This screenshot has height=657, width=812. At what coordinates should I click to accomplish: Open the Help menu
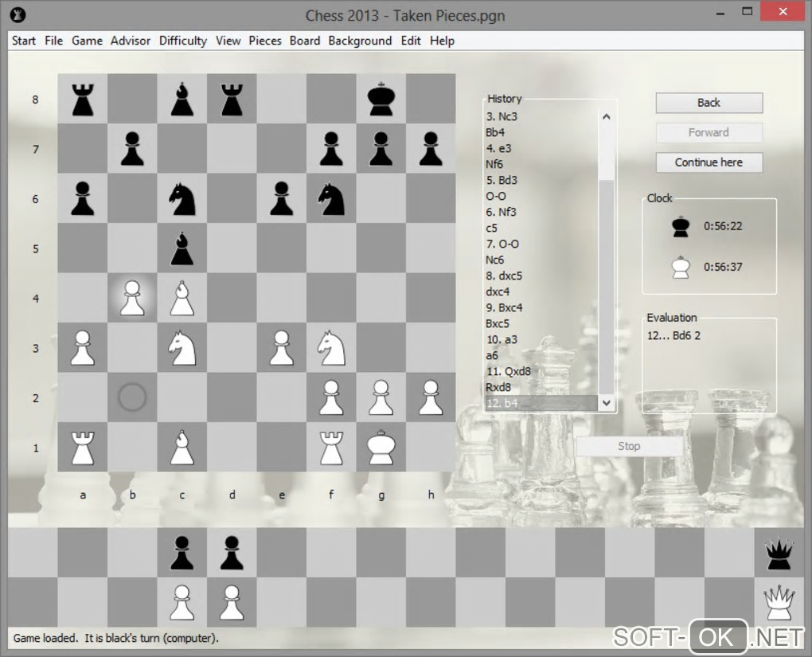443,41
